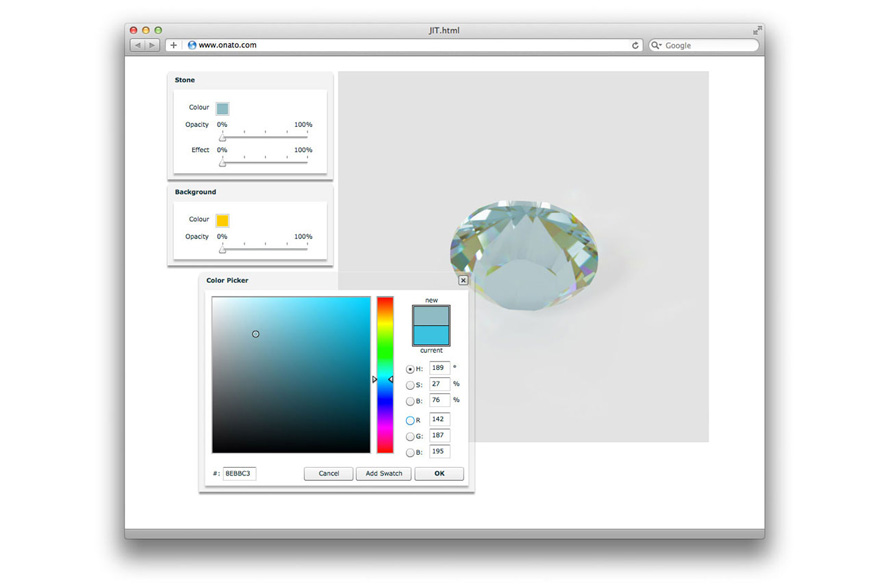
Task: Minimize the window with the yellow button
Action: click(146, 30)
